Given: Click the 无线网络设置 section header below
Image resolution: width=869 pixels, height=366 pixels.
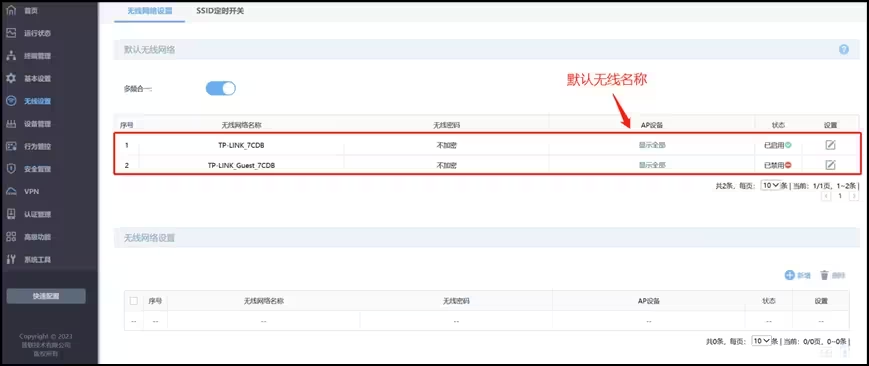Looking at the screenshot, I should [150, 237].
